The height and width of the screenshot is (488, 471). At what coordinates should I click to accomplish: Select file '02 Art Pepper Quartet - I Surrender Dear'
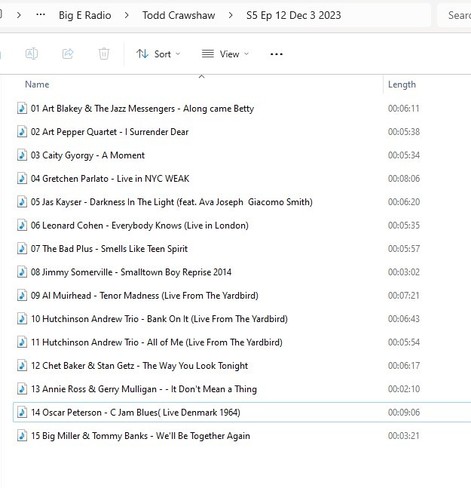(x=110, y=132)
